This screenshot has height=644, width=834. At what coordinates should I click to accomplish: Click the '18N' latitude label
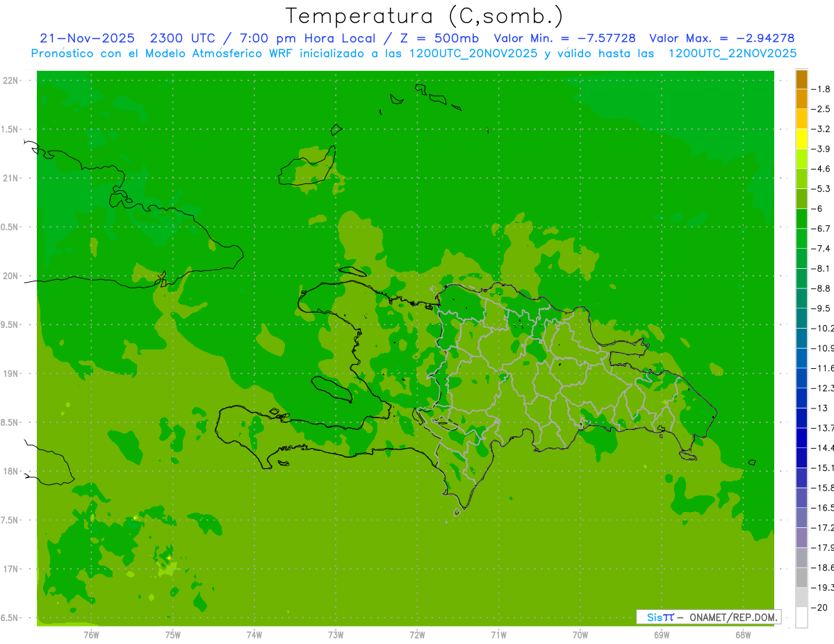(x=10, y=471)
